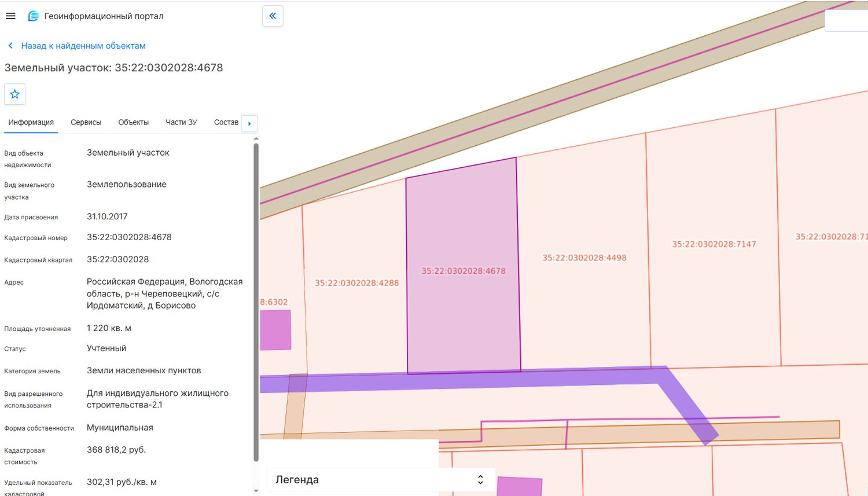Click ownership value Муниципальная
The height and width of the screenshot is (496, 868).
pyautogui.click(x=120, y=428)
